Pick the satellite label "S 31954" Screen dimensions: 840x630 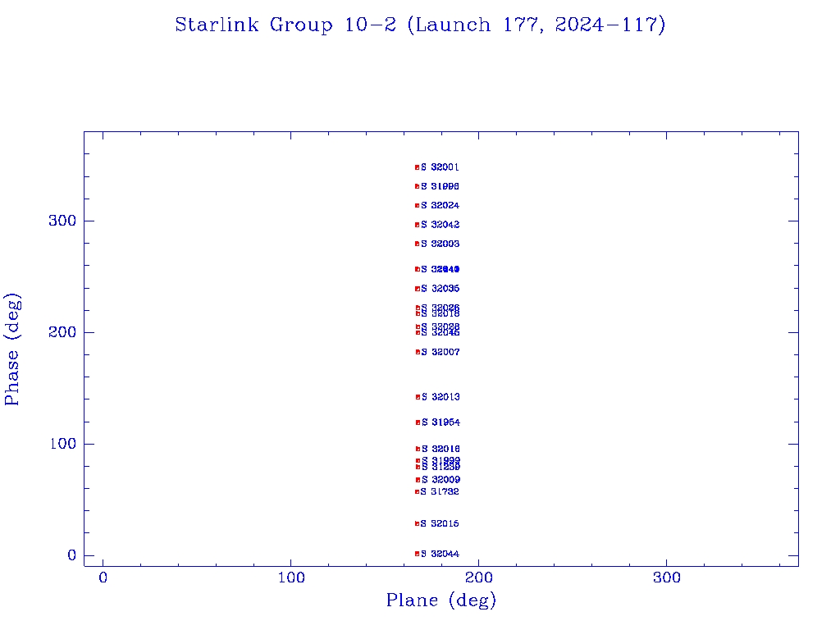coord(441,422)
